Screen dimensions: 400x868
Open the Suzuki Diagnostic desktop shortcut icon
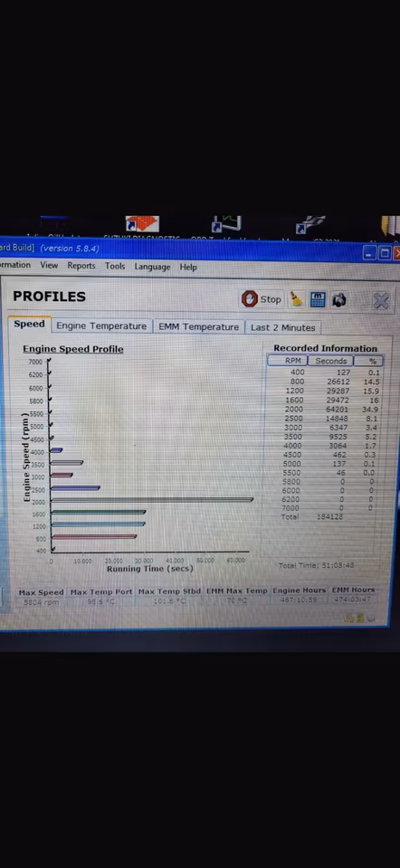[x=142, y=224]
